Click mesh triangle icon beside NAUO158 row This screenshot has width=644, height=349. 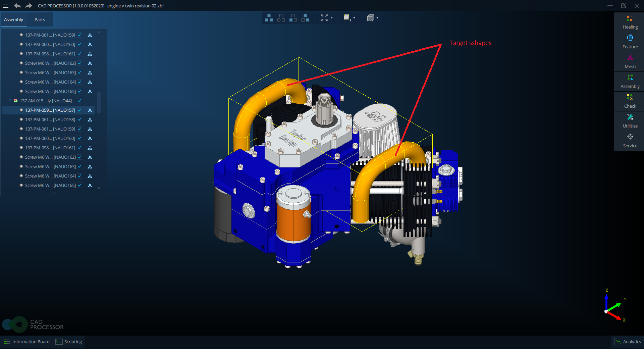click(90, 119)
